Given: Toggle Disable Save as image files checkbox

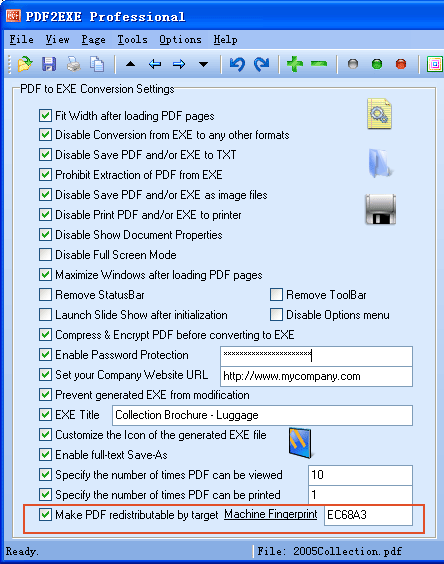Looking at the screenshot, I should tap(45, 195).
